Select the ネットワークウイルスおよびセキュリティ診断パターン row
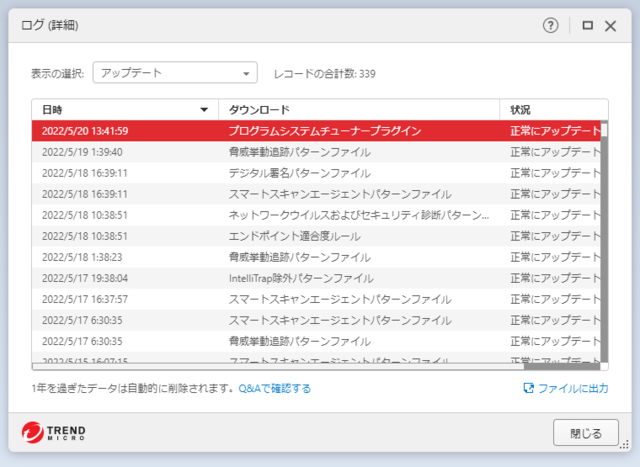 pos(316,215)
